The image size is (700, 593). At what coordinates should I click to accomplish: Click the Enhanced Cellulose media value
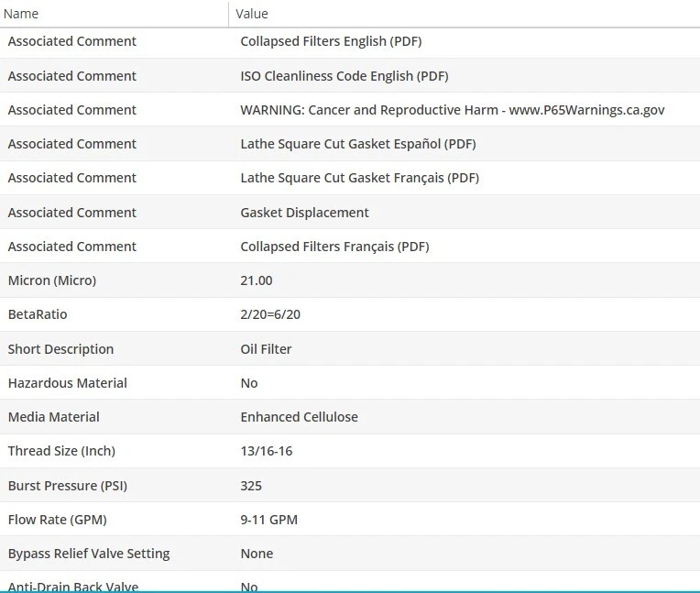(299, 417)
